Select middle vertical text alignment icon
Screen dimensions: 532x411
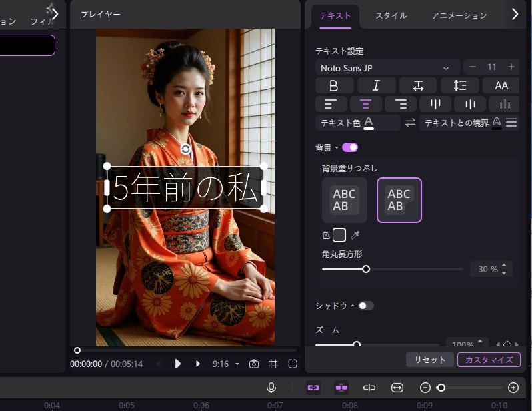(470, 104)
